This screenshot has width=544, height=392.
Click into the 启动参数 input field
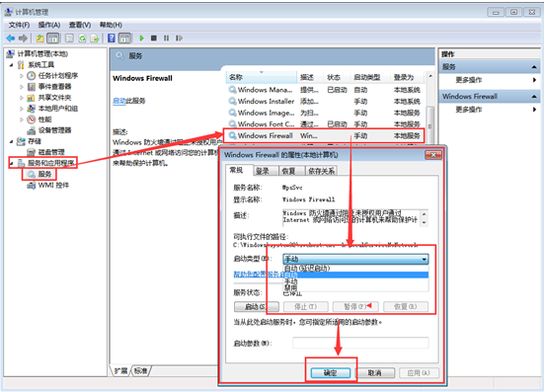point(360,343)
